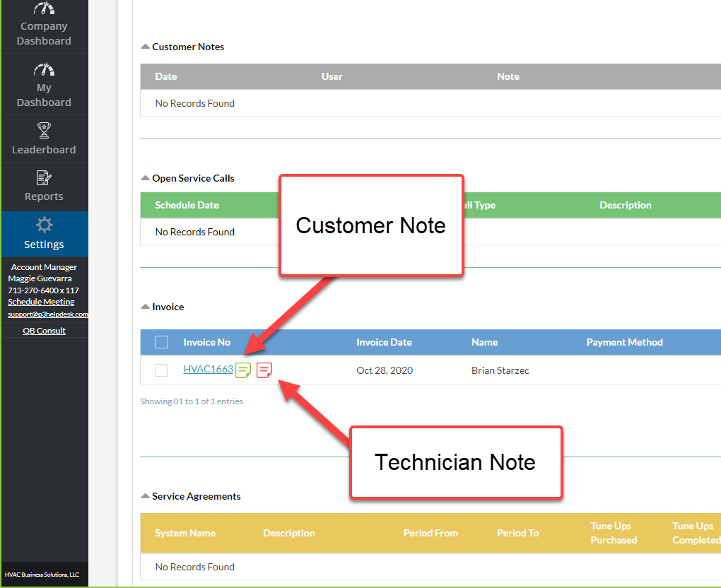Sort by the Payment Method column header
This screenshot has width=721, height=588.
(624, 342)
